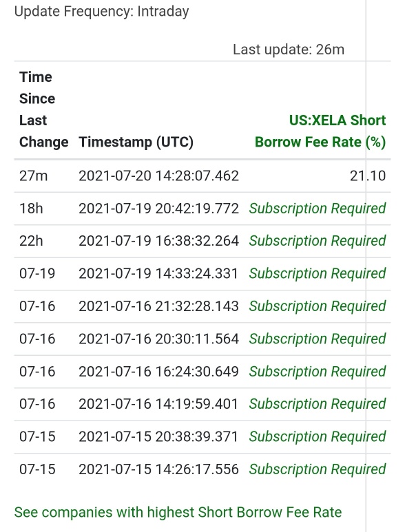
Task: Click Subscription Required link for 16:38:32.264 row
Action: [318, 241]
